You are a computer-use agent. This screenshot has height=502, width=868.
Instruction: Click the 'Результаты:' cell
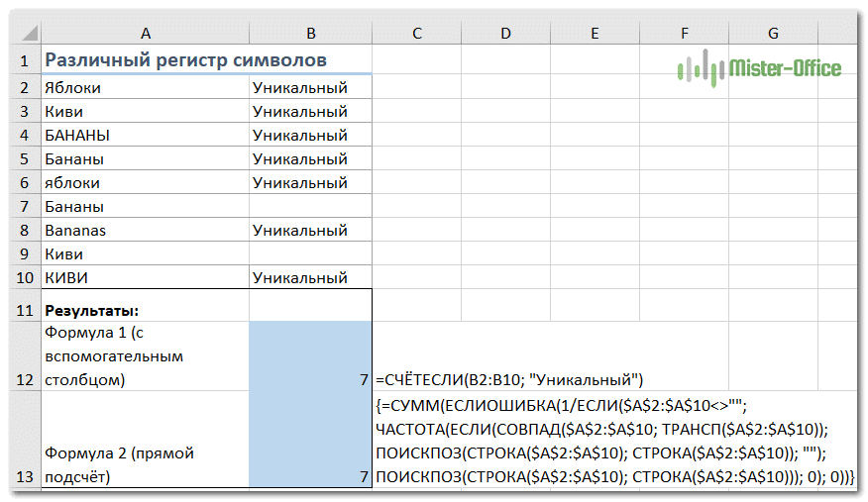(145, 310)
